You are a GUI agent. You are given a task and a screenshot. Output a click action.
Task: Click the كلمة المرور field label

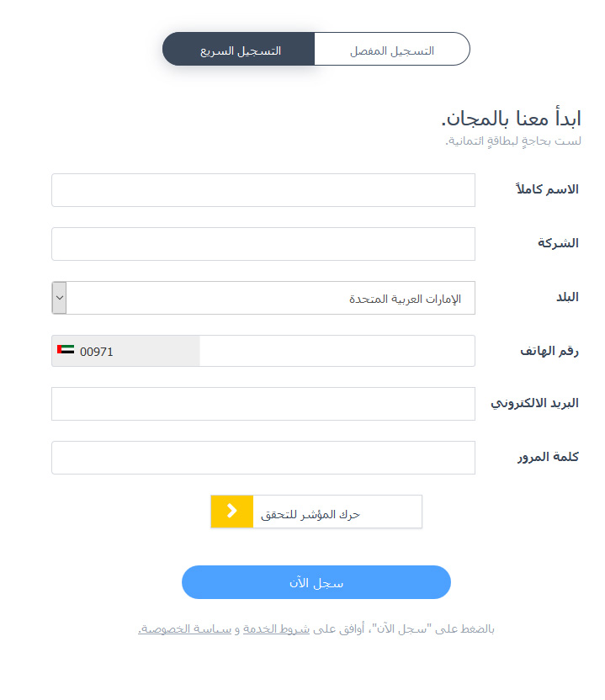[547, 457]
